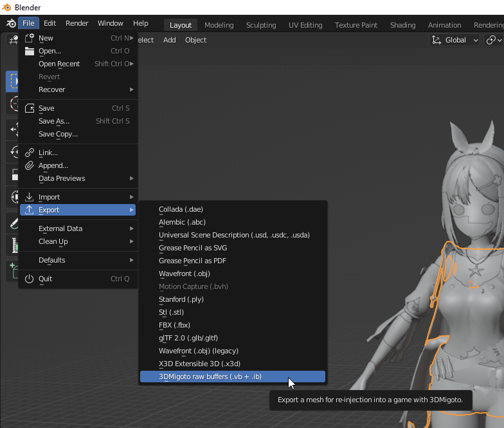Viewport: 504px width, 428px height.
Task: Switch to the Modeling workspace tab
Action: 219,25
